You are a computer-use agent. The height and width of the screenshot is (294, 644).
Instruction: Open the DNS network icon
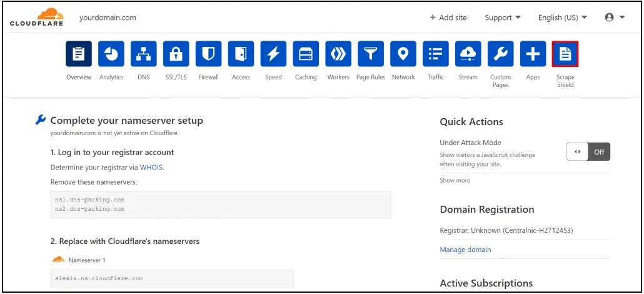point(143,54)
